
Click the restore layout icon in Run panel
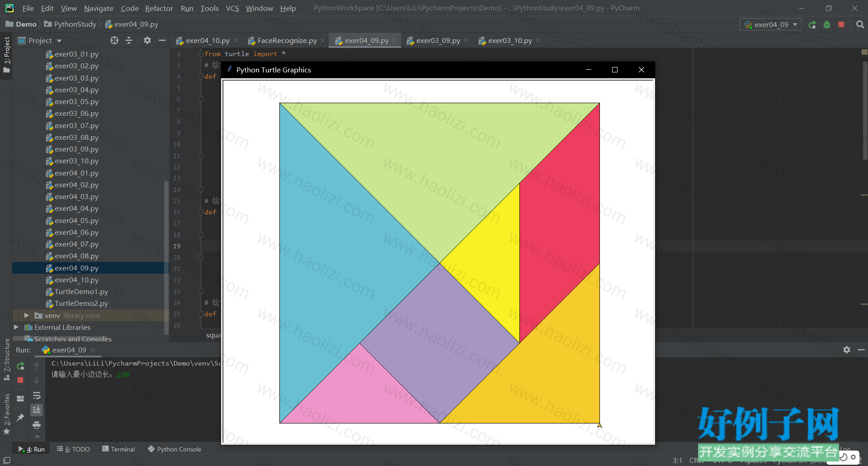point(20,399)
